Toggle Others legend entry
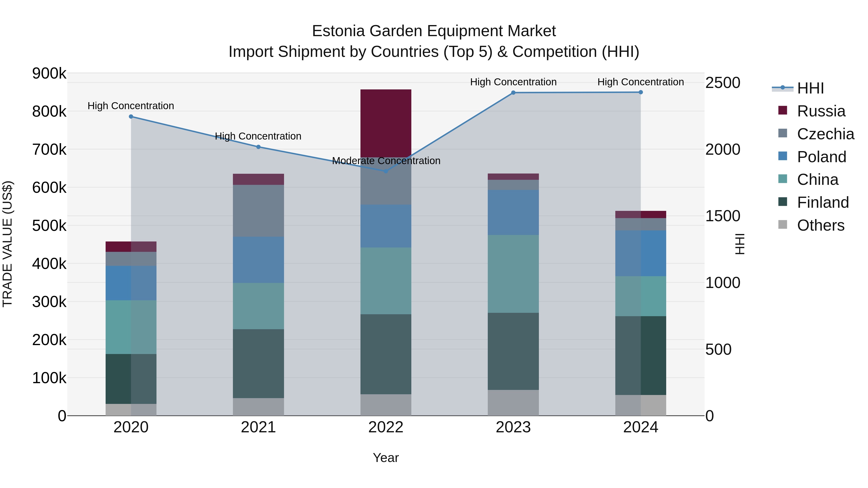Viewport: 868px width, 488px height. (811, 225)
